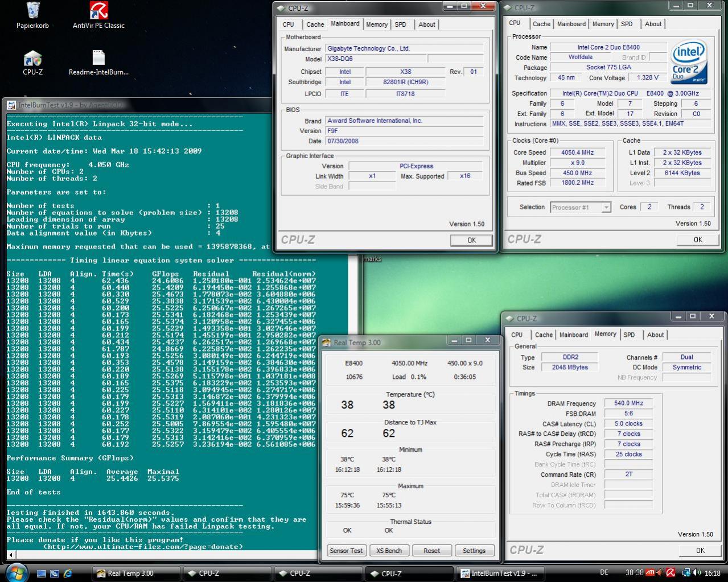
Task: Run XS Bench in Real Temp
Action: click(389, 551)
